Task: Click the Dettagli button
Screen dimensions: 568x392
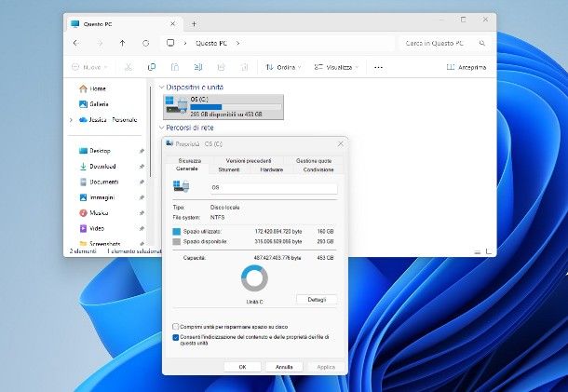Action: tap(317, 300)
